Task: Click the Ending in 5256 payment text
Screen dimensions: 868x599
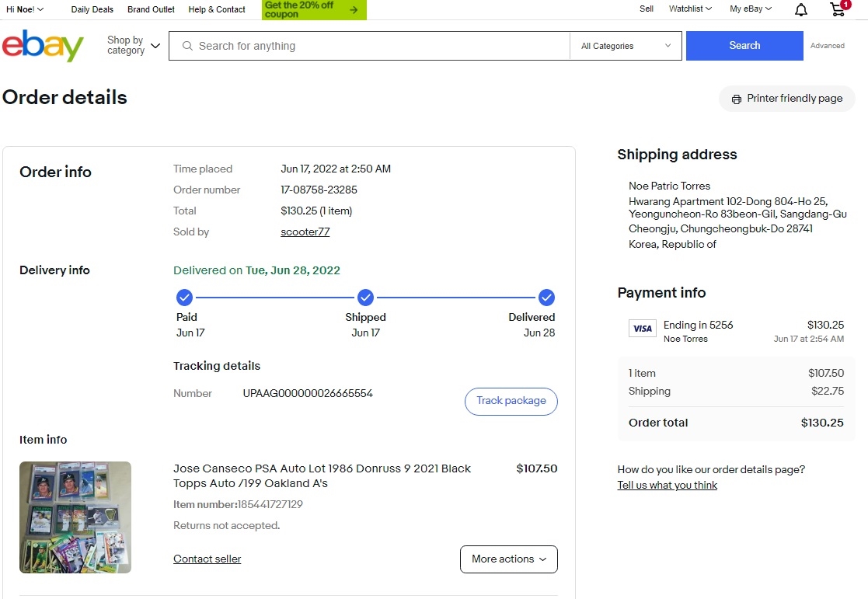Action: coord(698,325)
